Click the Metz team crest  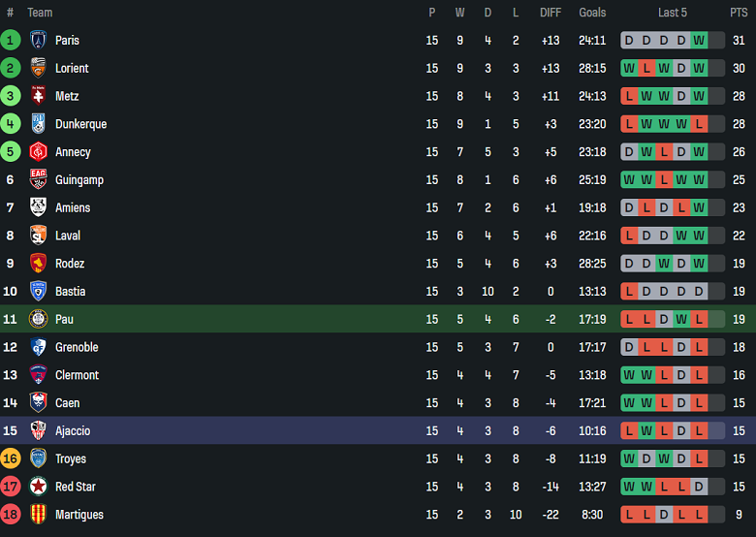click(38, 97)
